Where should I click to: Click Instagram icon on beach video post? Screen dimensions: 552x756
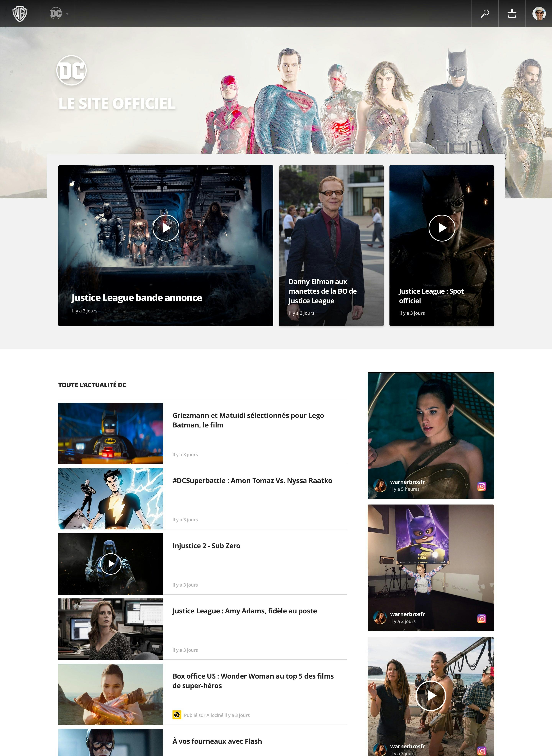click(481, 751)
